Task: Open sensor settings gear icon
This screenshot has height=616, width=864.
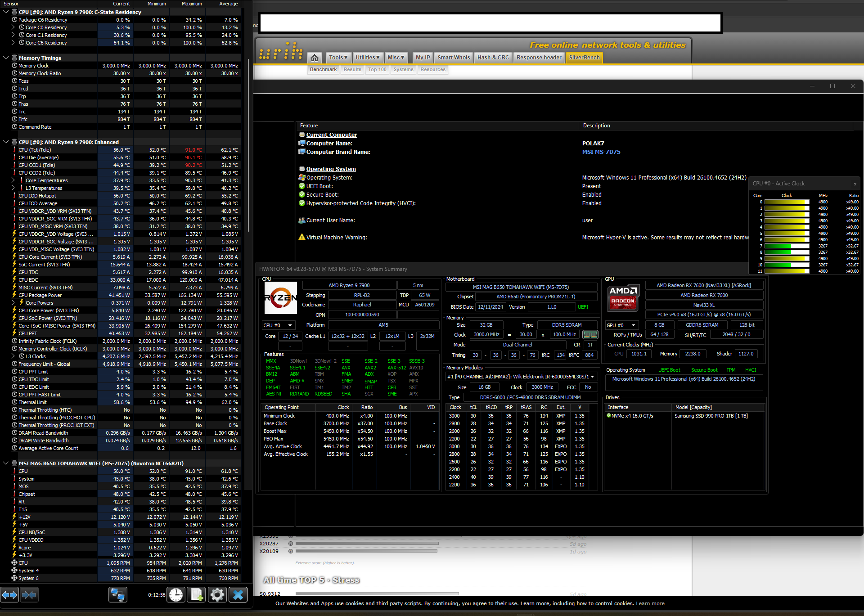Action: [217, 595]
